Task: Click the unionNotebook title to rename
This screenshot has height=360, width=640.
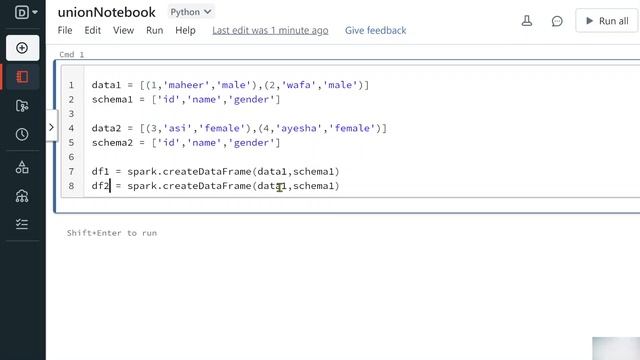Action: [107, 12]
